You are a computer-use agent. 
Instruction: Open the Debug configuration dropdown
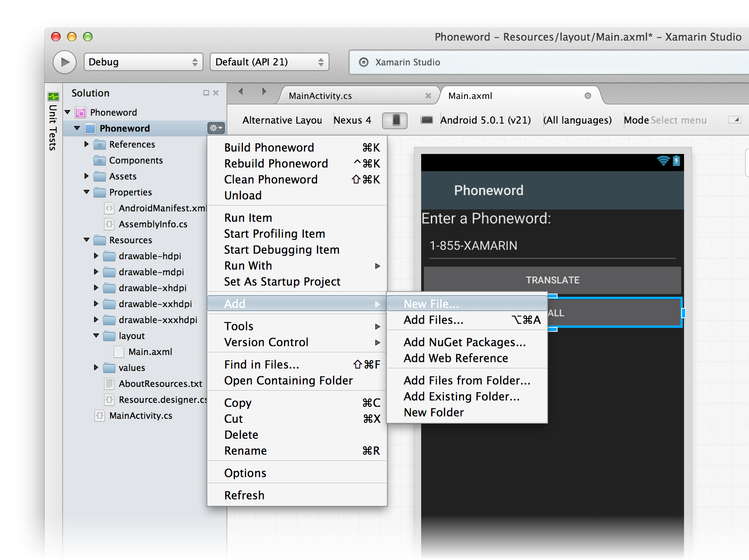tap(143, 62)
